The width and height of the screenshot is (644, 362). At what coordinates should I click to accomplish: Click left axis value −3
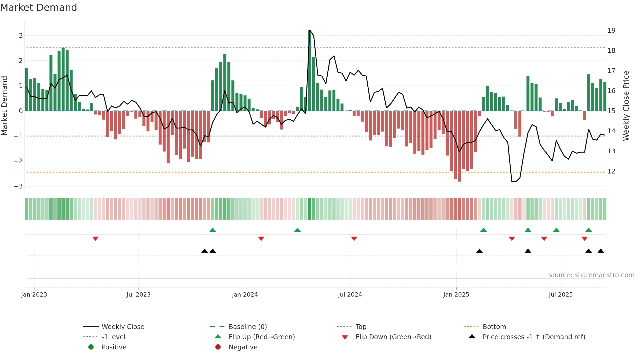click(x=18, y=186)
